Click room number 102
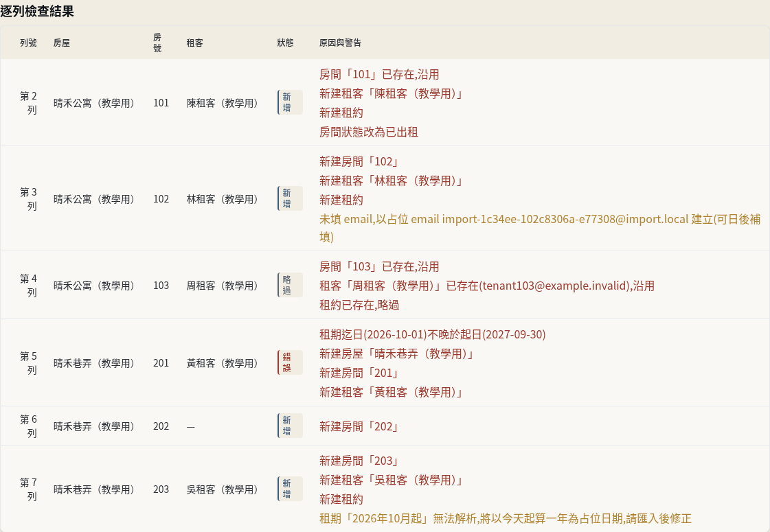The width and height of the screenshot is (770, 532). (161, 199)
